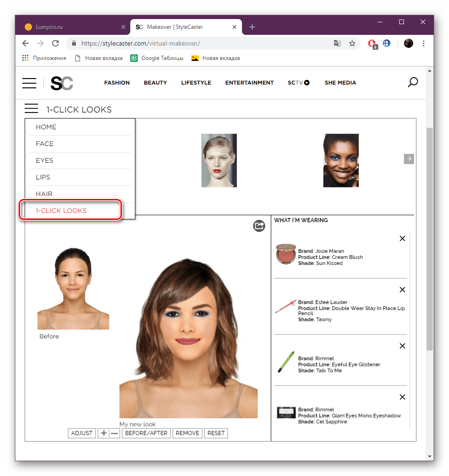Click the StyleCaster SC logo
This screenshot has height=476, width=449.
click(61, 83)
